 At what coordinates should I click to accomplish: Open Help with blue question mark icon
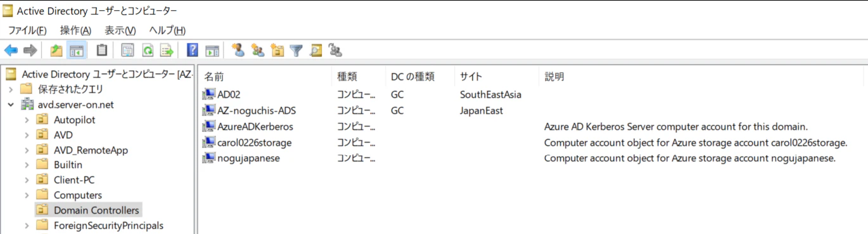pyautogui.click(x=193, y=50)
